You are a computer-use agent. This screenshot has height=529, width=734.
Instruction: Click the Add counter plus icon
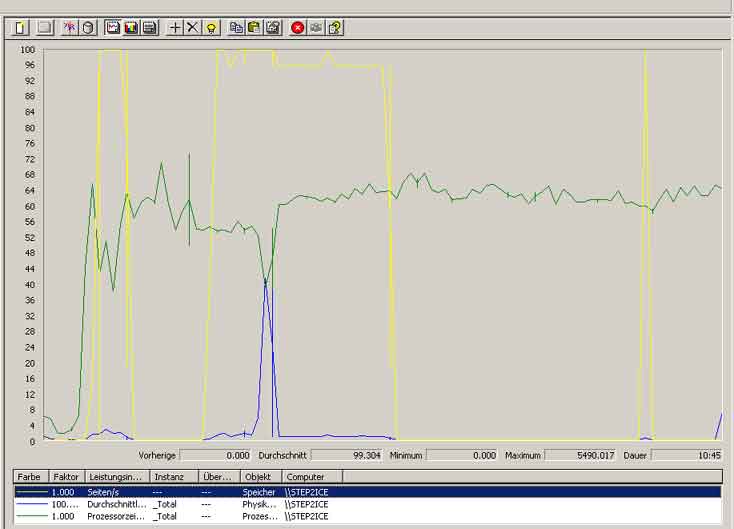tap(175, 28)
